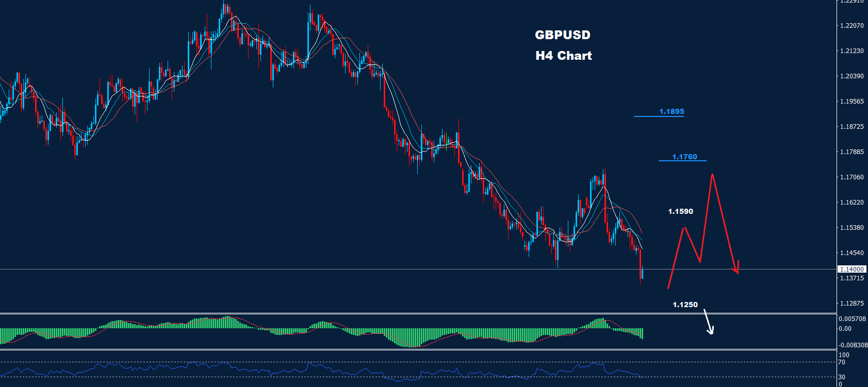
Task: Select the highest peak of the red zigzag projection
Action: point(712,176)
